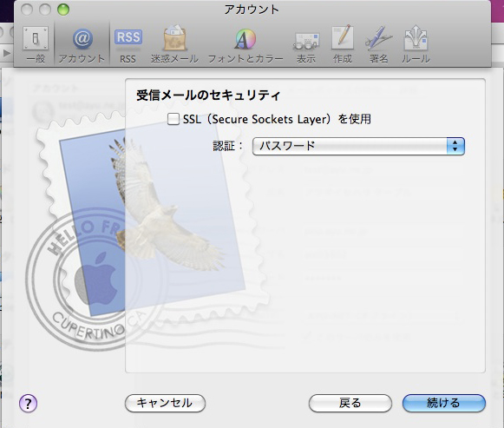Image resolution: width=504 pixels, height=428 pixels.
Task: Click the green zoom window button
Action: point(63,10)
